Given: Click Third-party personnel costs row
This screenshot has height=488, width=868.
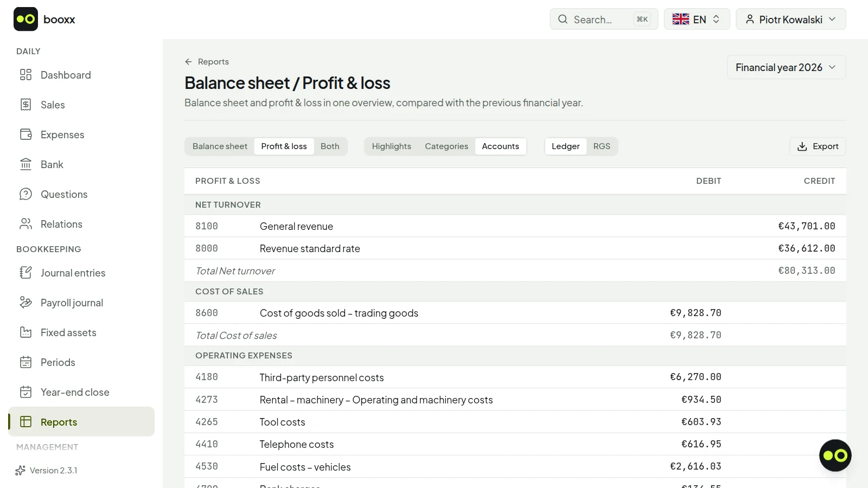Looking at the screenshot, I should 515,377.
